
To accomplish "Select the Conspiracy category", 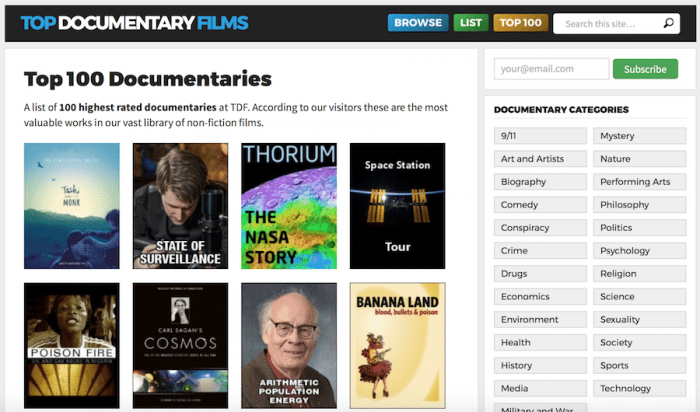I will (540, 228).
